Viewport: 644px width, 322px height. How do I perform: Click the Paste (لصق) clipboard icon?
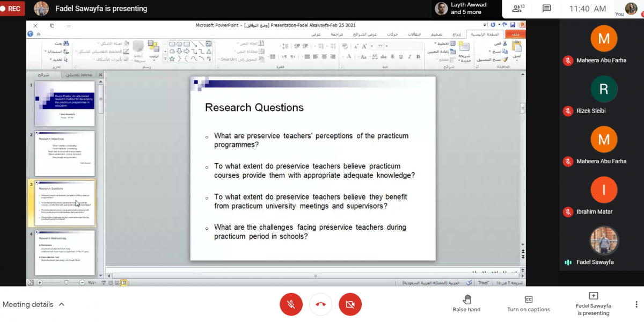(516, 47)
